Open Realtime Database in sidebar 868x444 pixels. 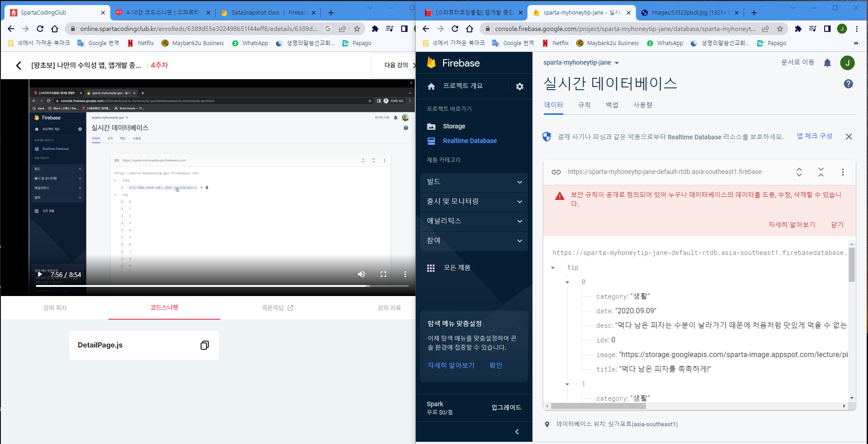point(470,141)
